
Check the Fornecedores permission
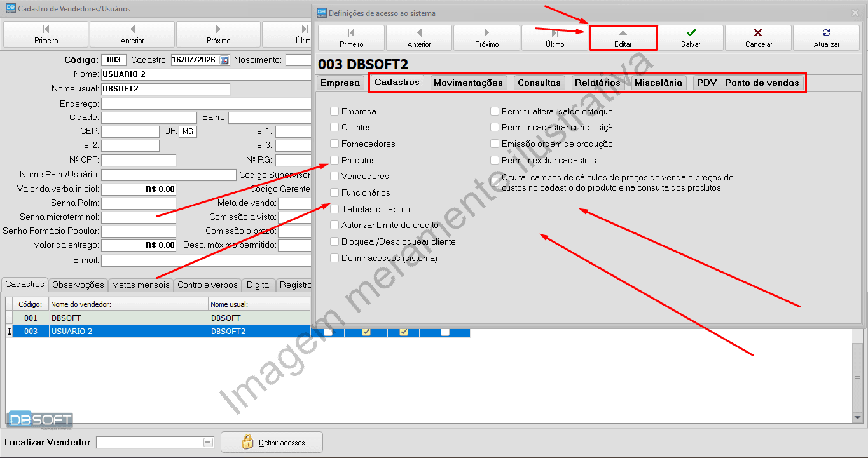pyautogui.click(x=334, y=144)
